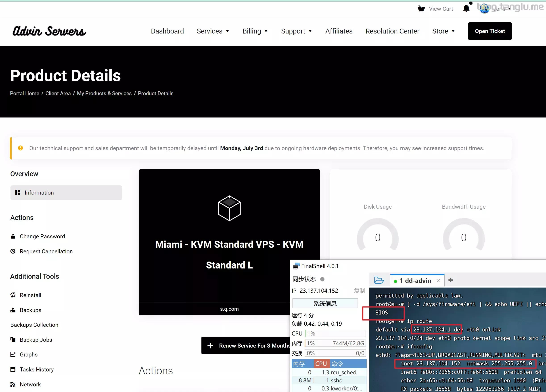546x392 pixels.
Task: Click the Backups upload icon
Action: click(x=13, y=310)
